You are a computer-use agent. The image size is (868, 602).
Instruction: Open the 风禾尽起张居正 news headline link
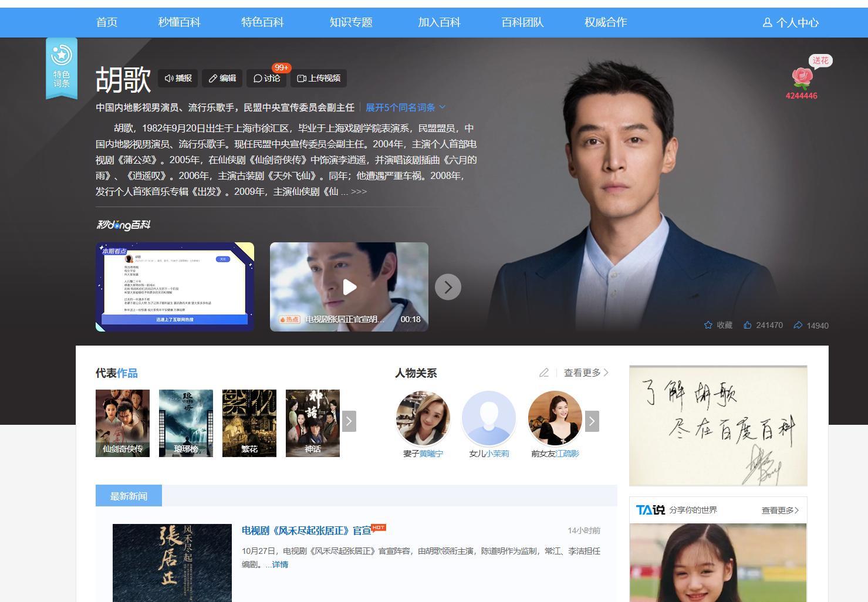(x=306, y=530)
